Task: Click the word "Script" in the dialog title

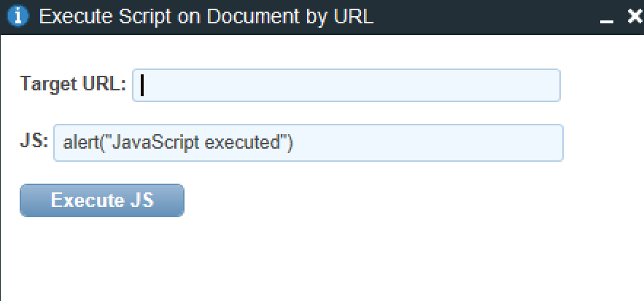Action: (130, 17)
